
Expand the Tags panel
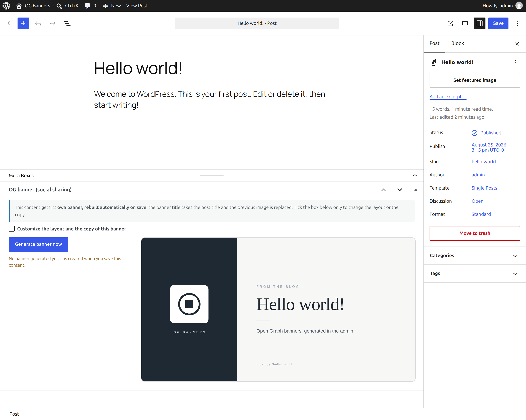pos(474,273)
